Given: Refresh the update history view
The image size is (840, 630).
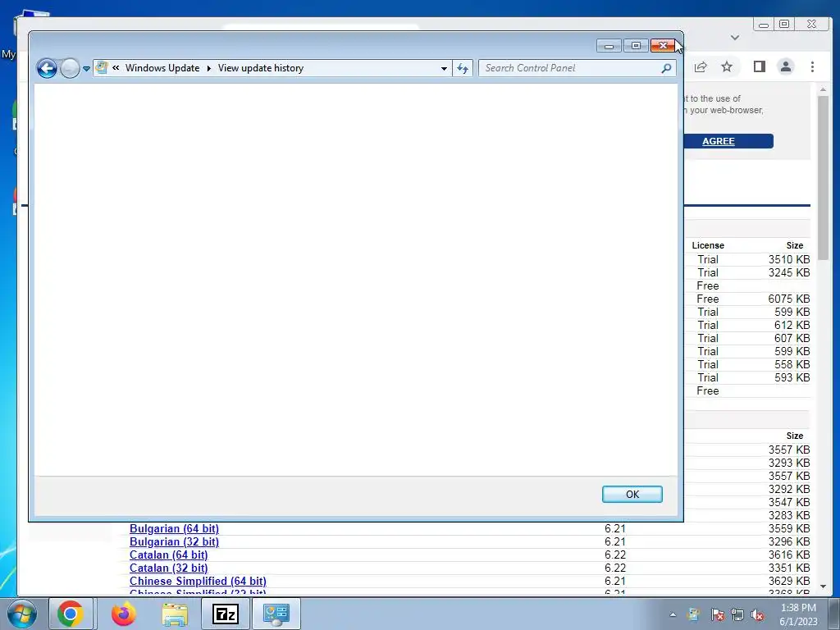Looking at the screenshot, I should click(463, 68).
